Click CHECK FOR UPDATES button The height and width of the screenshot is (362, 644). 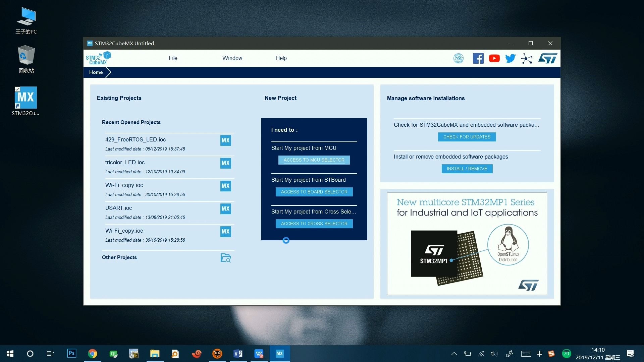(x=467, y=136)
